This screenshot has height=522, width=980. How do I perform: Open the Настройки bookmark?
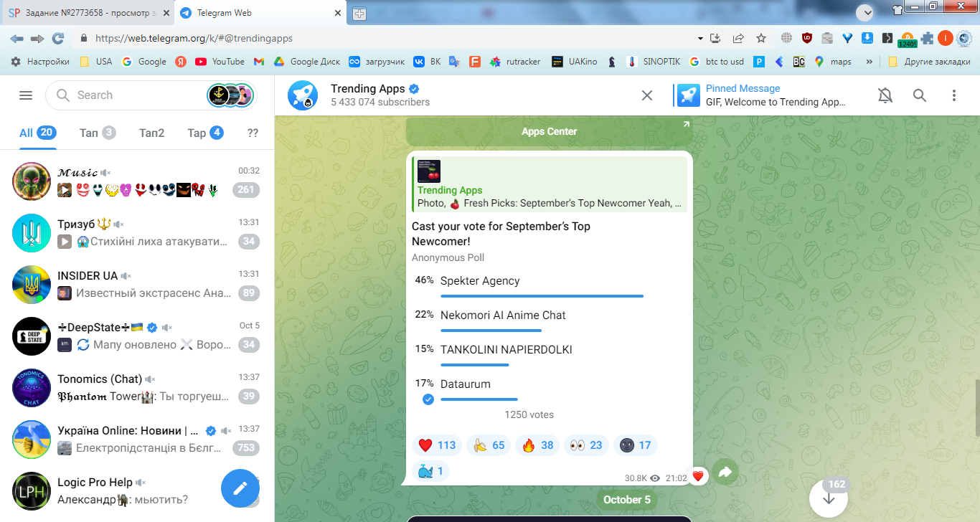(40, 62)
